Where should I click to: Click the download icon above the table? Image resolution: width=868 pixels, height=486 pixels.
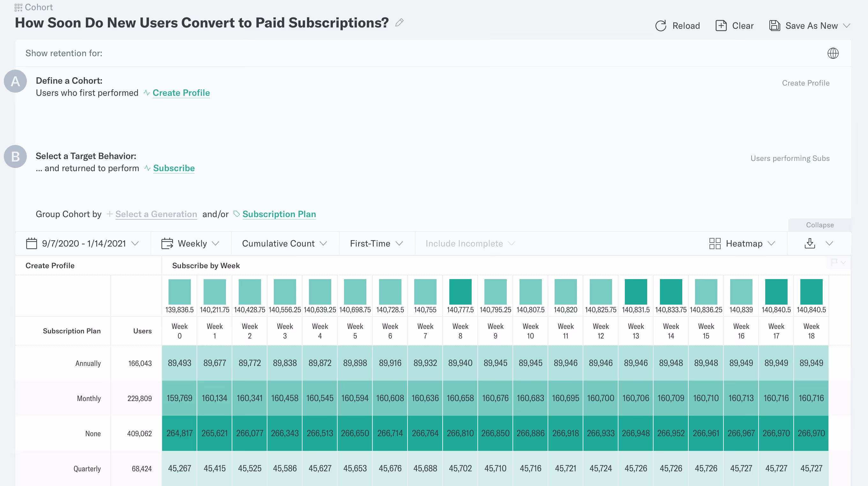tap(810, 243)
